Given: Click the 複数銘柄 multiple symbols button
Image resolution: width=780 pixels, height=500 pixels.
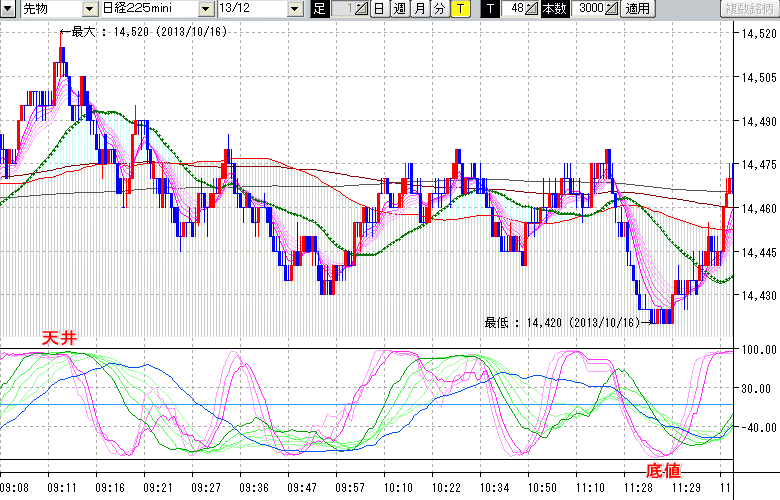Looking at the screenshot, I should [748, 9].
